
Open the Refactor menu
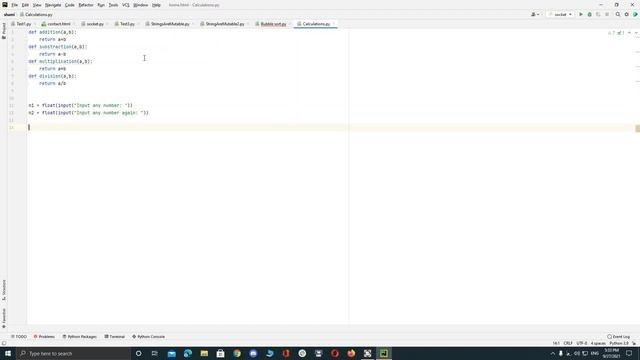click(86, 5)
